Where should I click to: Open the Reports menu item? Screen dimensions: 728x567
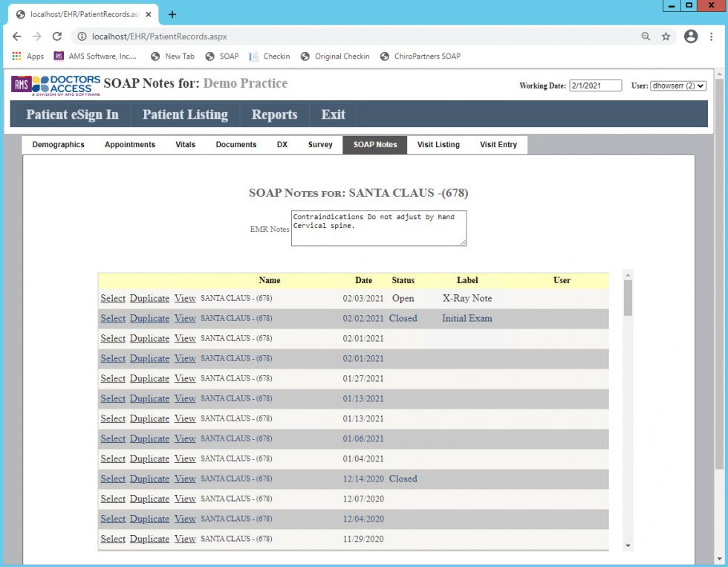tap(274, 114)
